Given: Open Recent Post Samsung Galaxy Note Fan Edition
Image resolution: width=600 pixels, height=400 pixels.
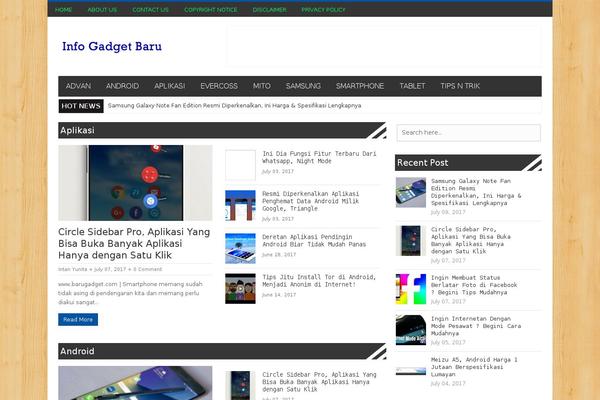Looking at the screenshot, I should pos(476,192).
